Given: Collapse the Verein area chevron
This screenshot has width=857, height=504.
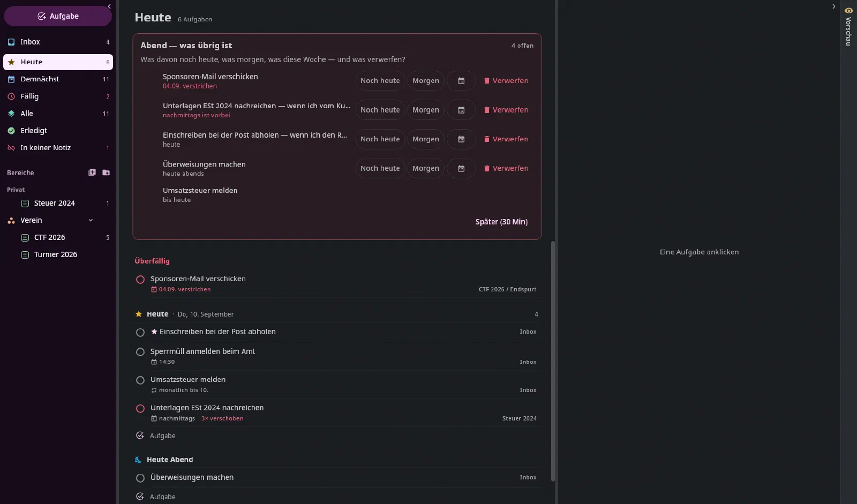Looking at the screenshot, I should (x=91, y=221).
